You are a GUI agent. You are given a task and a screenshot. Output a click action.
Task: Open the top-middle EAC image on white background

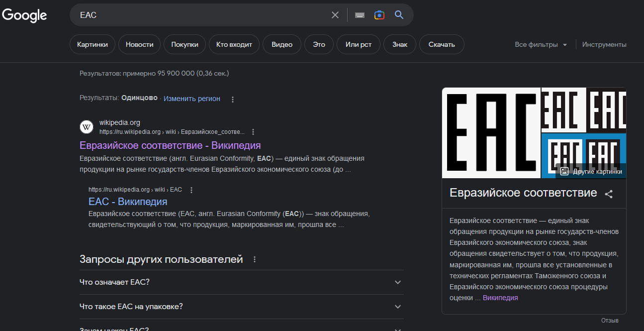click(563, 110)
